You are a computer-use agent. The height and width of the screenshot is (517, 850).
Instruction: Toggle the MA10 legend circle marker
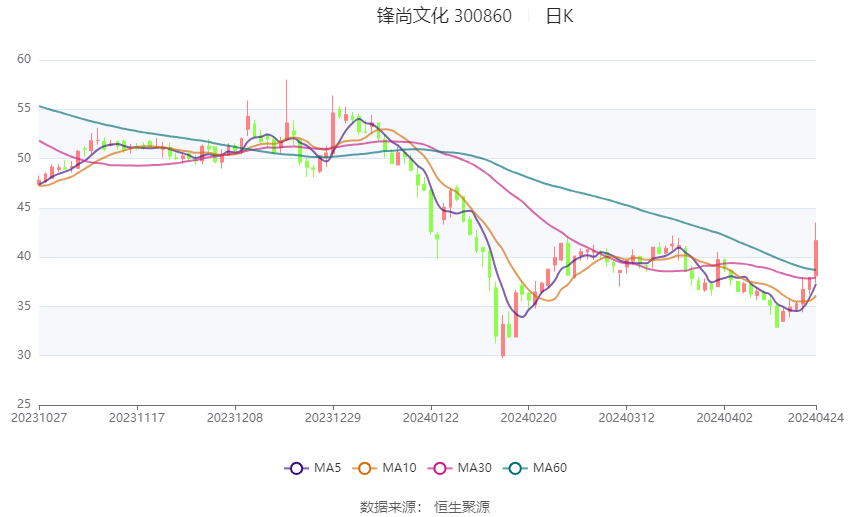[364, 468]
